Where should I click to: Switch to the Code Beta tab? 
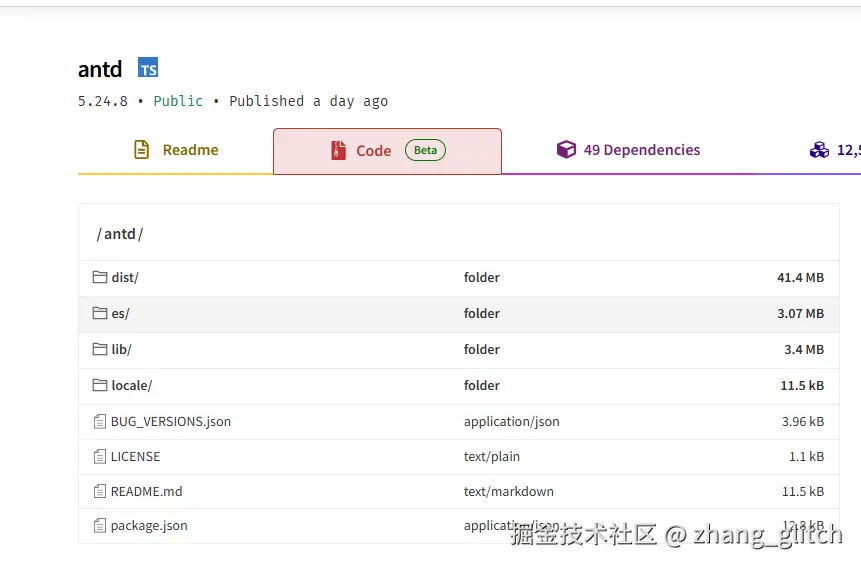387,151
